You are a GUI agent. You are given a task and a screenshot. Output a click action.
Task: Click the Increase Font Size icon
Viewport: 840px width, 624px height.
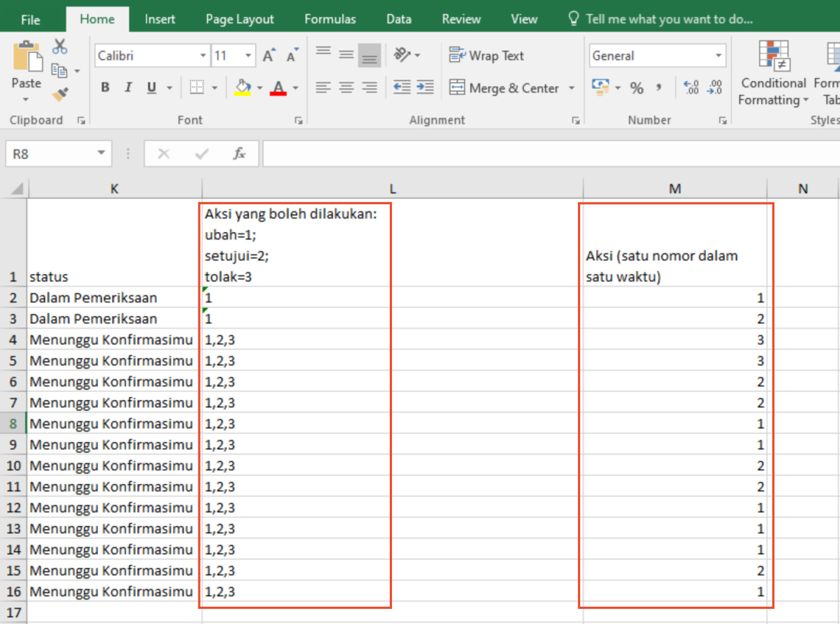[x=269, y=55]
